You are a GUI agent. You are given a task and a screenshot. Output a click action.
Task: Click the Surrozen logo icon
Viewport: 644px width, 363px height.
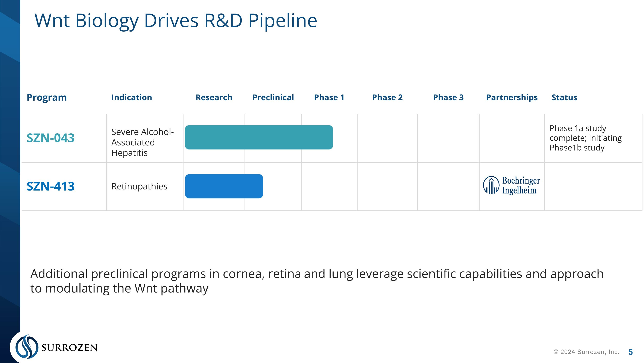coord(27,347)
